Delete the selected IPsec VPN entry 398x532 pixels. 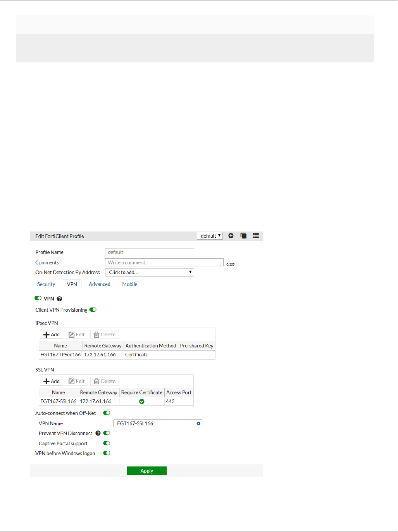click(105, 335)
